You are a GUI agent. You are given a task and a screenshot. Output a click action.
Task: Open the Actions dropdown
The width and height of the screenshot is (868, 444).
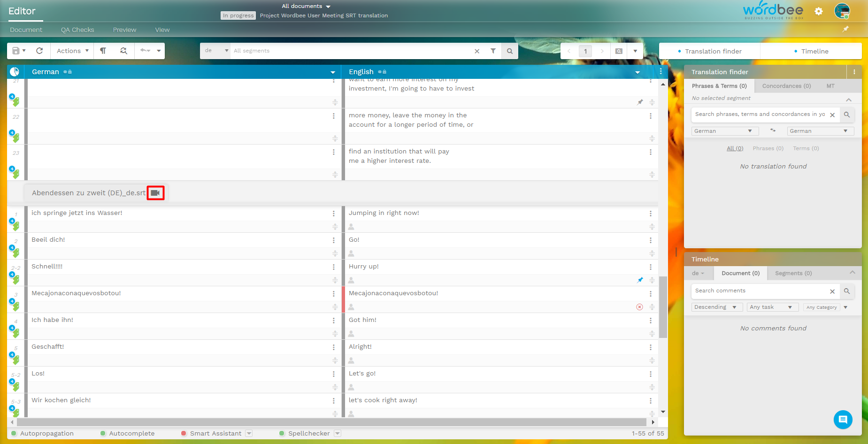pos(72,51)
